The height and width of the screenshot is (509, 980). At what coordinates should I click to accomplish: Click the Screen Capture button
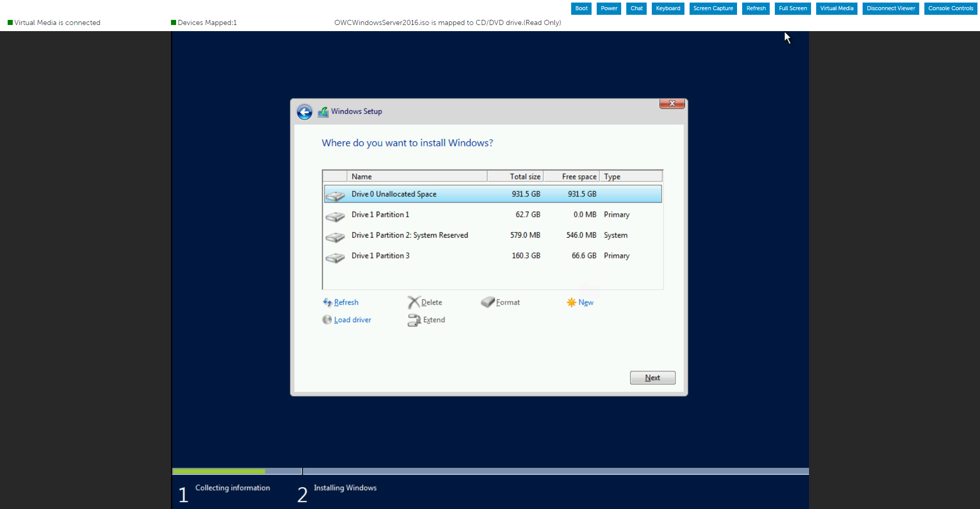pos(713,9)
